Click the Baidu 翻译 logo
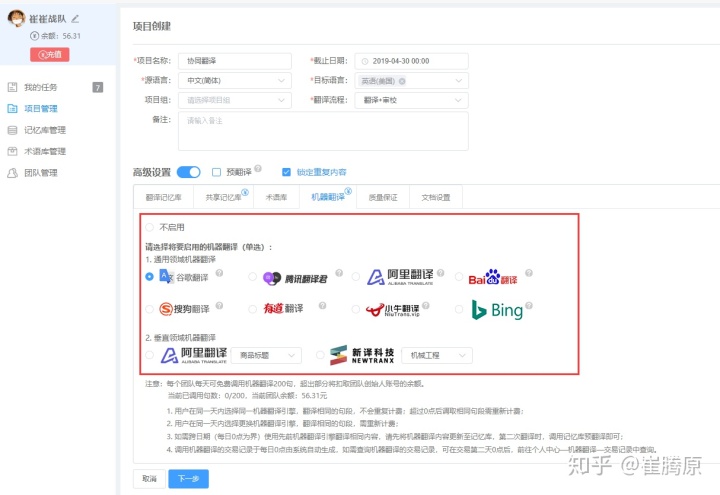Screen dimensions: 720x495 coord(493,277)
